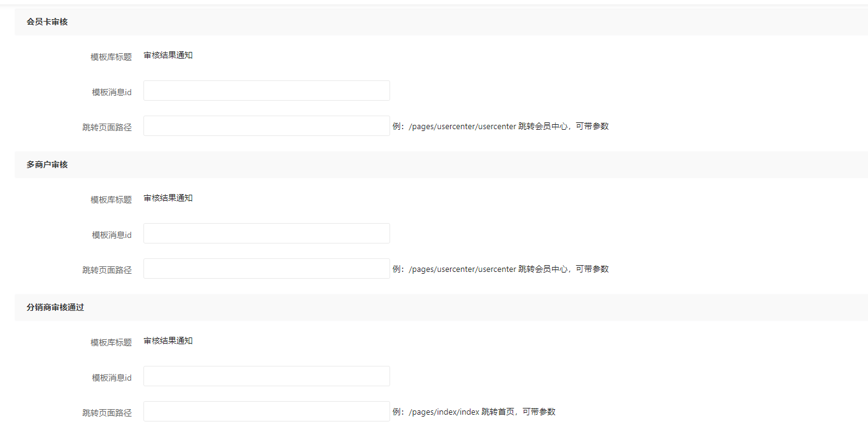This screenshot has width=868, height=432.
Task: Click the usercenter example hint in 多商户审核
Action: coord(500,269)
